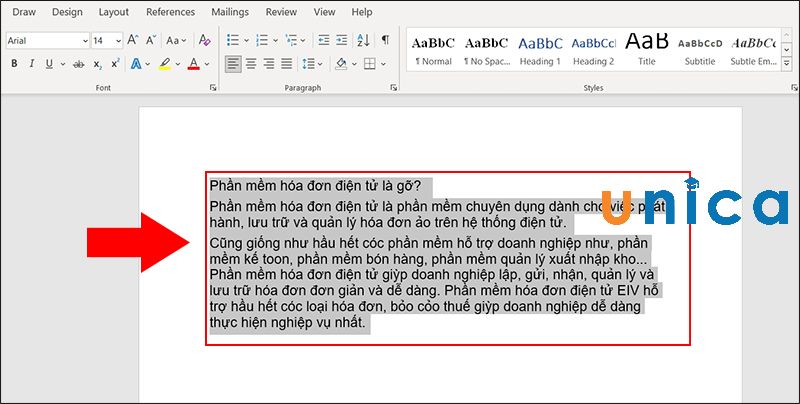
Task: Justify the selected paragraph text
Action: (287, 64)
